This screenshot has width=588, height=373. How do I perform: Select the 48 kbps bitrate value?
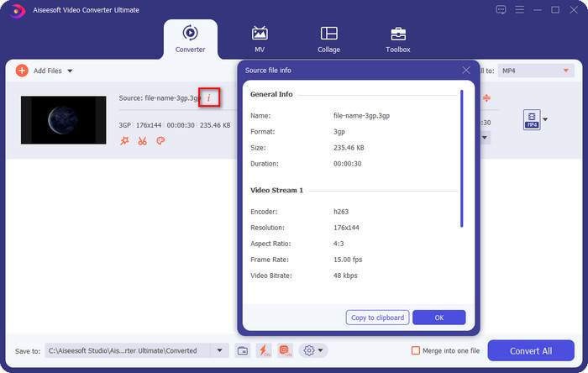(345, 276)
